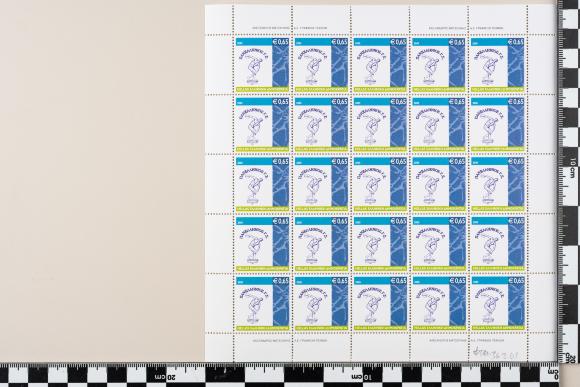
Task: Click the bottom-right margin inscription above pencil note
Action: (466, 340)
